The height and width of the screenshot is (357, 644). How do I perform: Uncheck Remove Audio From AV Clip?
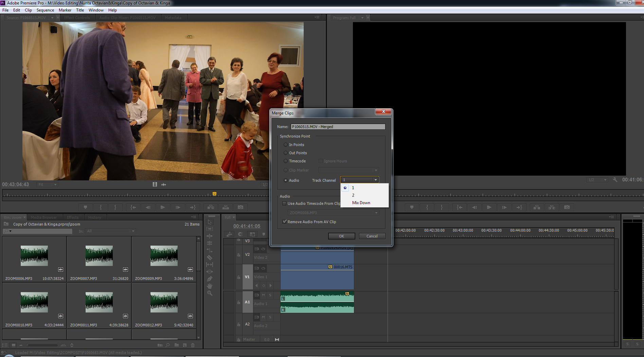(285, 222)
